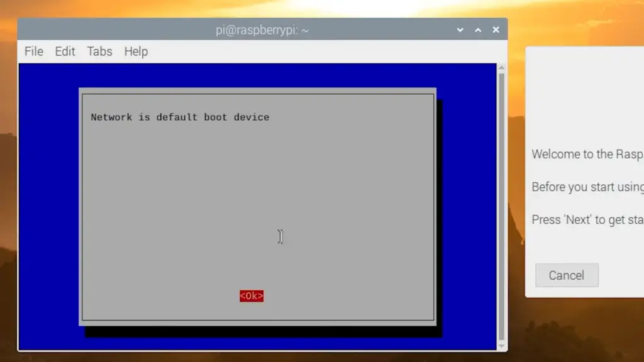Click the 'Network is default boot device' message
Image resolution: width=644 pixels, height=362 pixels.
180,118
